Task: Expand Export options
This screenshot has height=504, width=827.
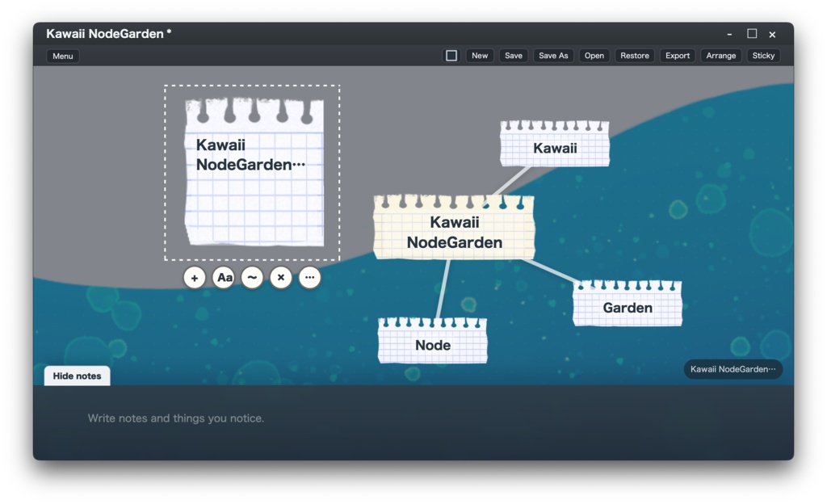Action: (x=678, y=56)
